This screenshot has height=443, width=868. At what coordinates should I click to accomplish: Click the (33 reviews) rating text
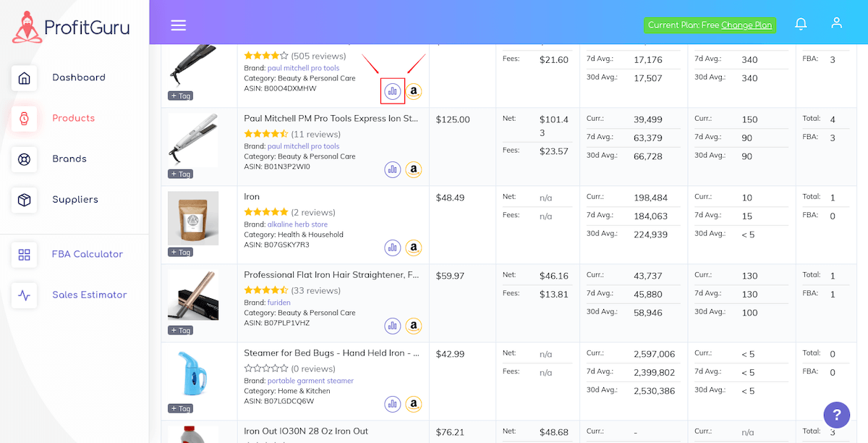(x=315, y=290)
